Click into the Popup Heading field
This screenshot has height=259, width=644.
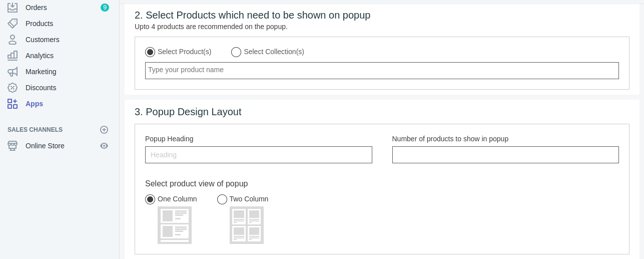point(259,155)
